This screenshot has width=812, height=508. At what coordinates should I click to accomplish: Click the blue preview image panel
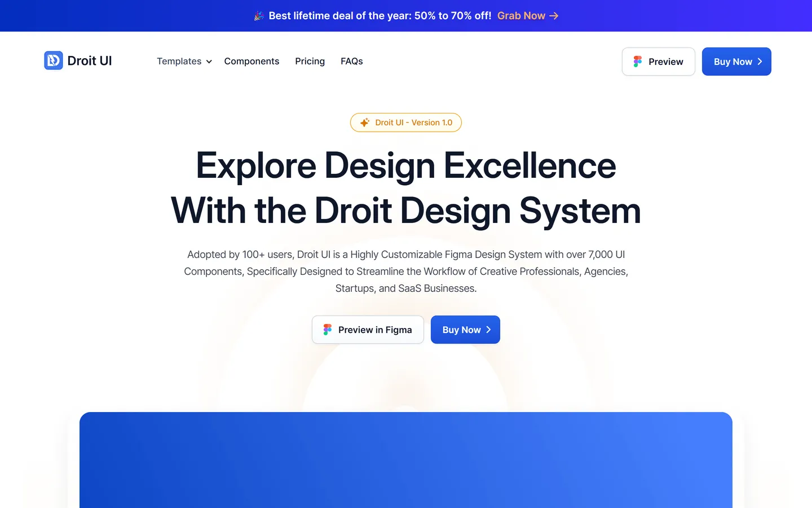tap(406, 460)
